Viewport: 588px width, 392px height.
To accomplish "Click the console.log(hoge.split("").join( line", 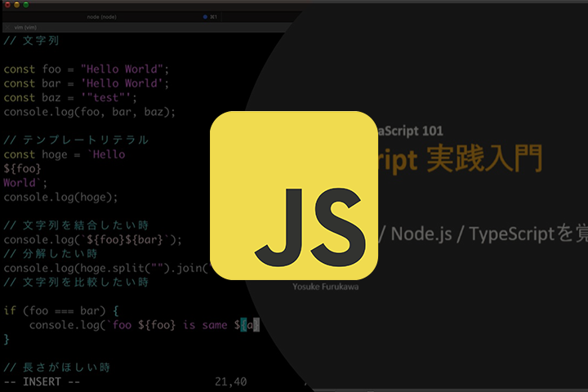I will (105, 268).
